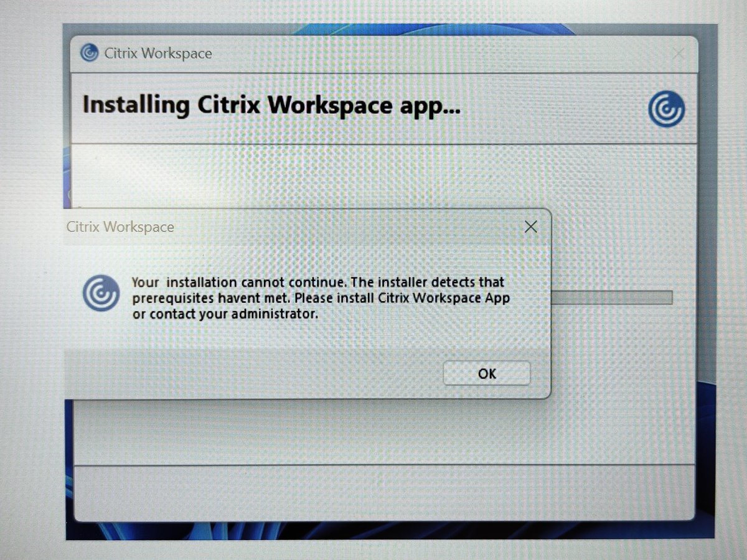Click the Citrix icon beside the error message

pyautogui.click(x=101, y=294)
